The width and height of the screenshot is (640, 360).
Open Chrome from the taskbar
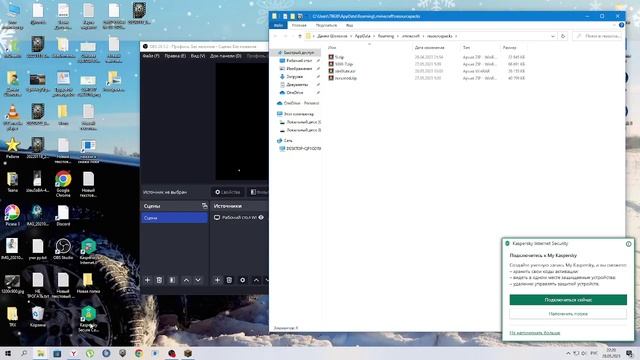139,353
